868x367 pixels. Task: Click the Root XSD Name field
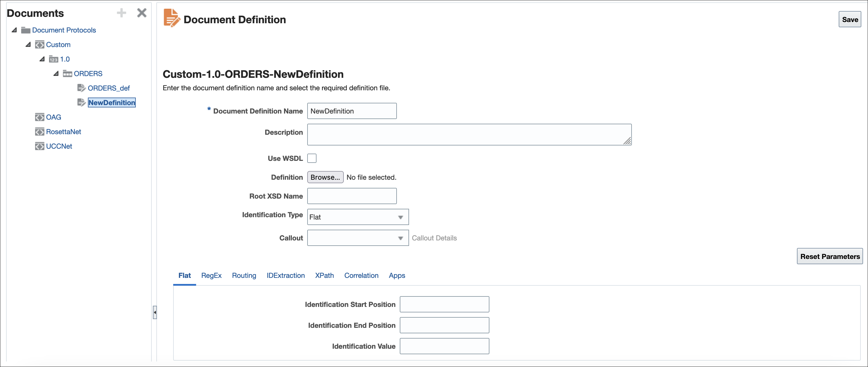click(352, 196)
